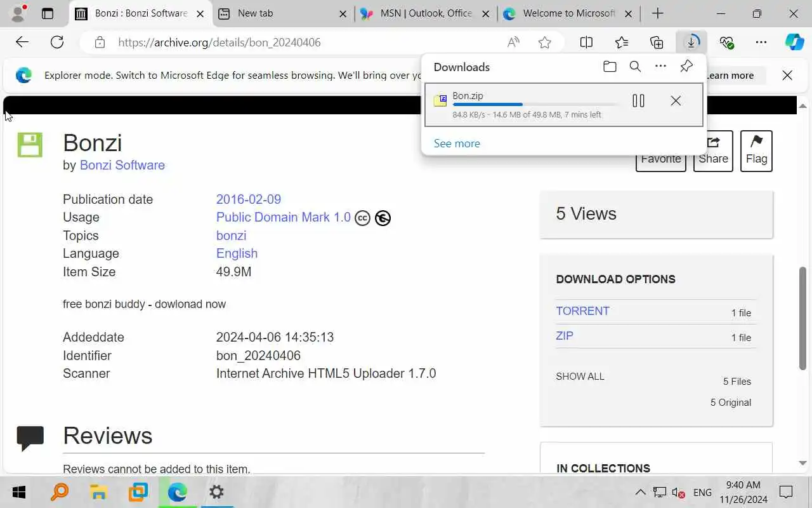Add this page to favorites with the star

click(x=544, y=43)
